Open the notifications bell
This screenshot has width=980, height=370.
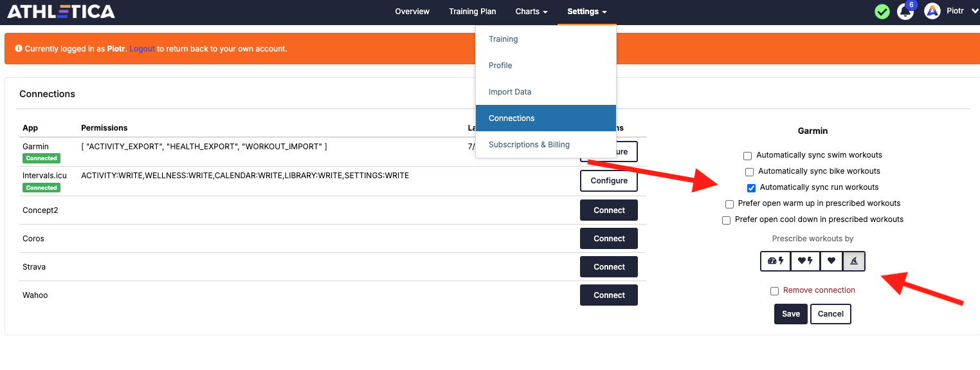(x=905, y=12)
